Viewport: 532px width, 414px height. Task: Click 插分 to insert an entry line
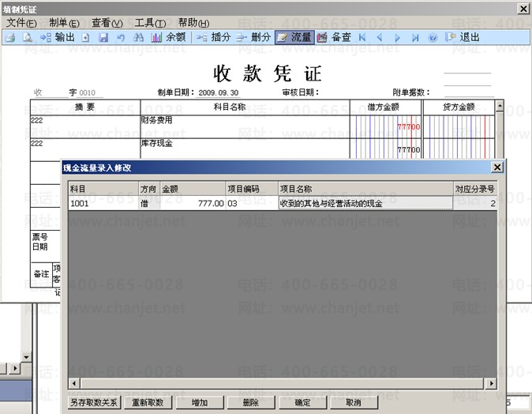[214, 37]
